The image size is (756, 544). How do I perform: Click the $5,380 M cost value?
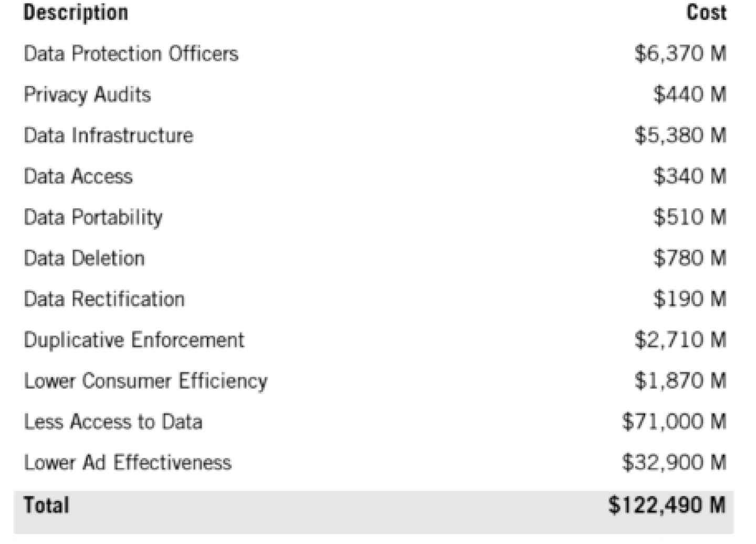point(680,135)
